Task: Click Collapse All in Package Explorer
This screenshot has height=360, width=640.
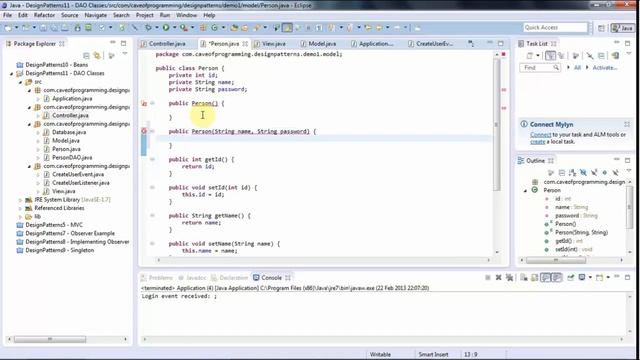Action: click(x=86, y=55)
